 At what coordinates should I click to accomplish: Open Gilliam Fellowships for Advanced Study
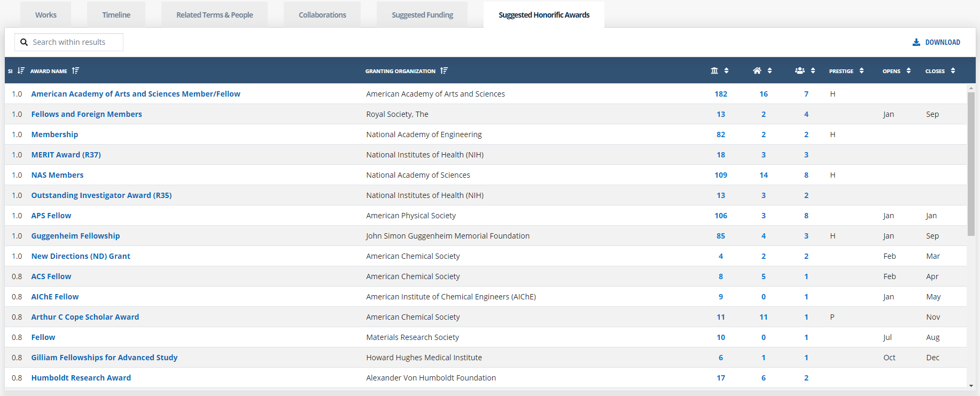104,358
